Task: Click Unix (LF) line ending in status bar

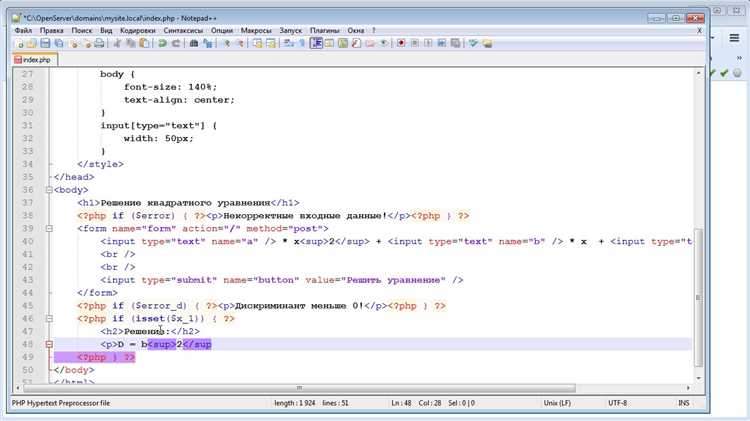Action: pyautogui.click(x=557, y=403)
